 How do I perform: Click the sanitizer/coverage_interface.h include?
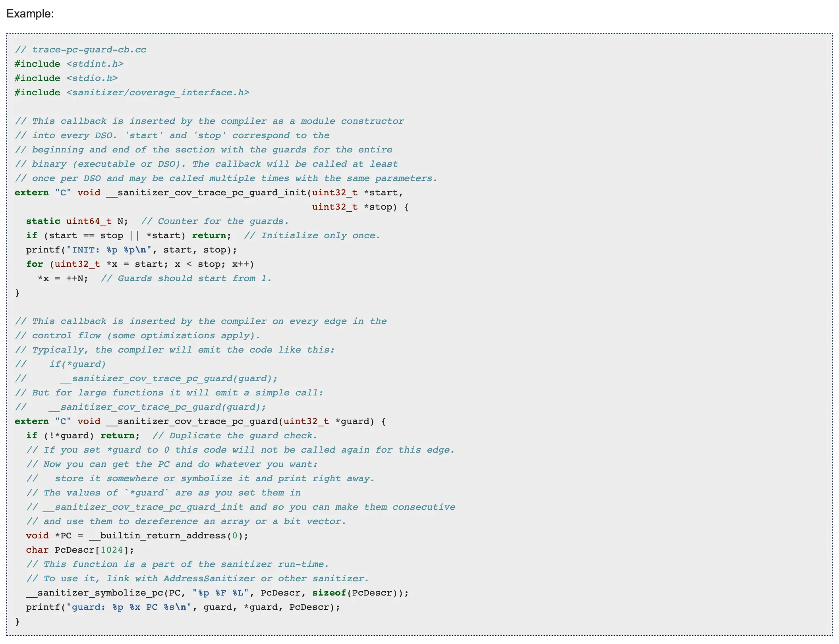tap(158, 93)
